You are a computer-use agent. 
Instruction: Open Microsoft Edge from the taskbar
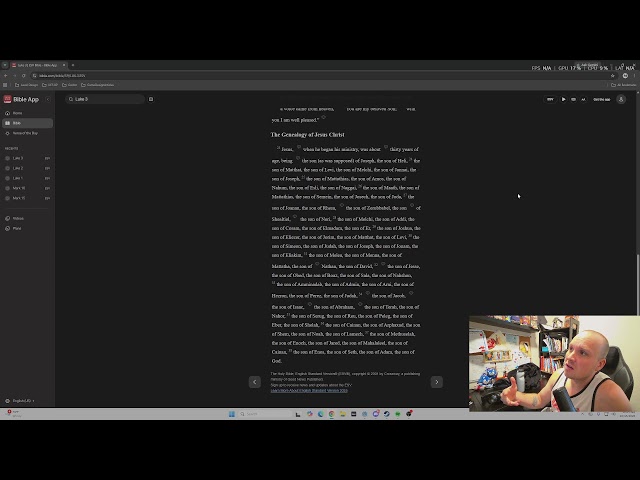320,414
